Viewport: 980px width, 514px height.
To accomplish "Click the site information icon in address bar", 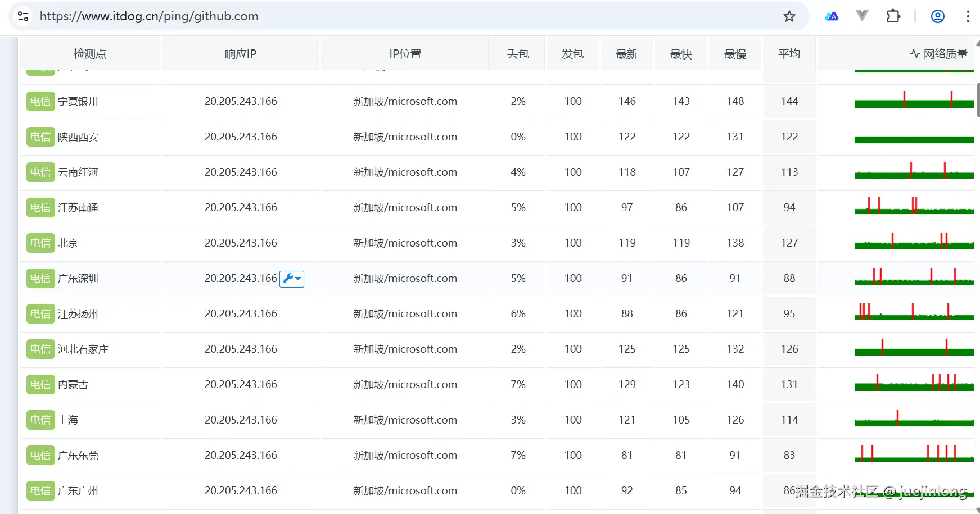I will tap(22, 16).
